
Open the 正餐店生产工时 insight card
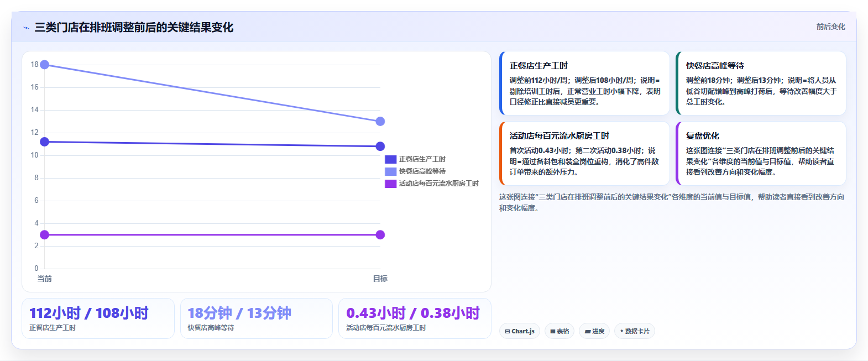584,83
